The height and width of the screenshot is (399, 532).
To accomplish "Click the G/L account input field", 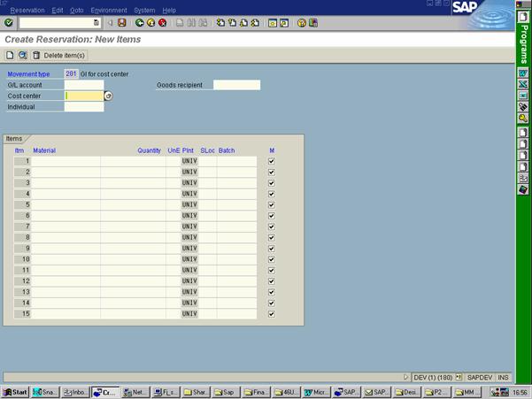I will coord(84,85).
